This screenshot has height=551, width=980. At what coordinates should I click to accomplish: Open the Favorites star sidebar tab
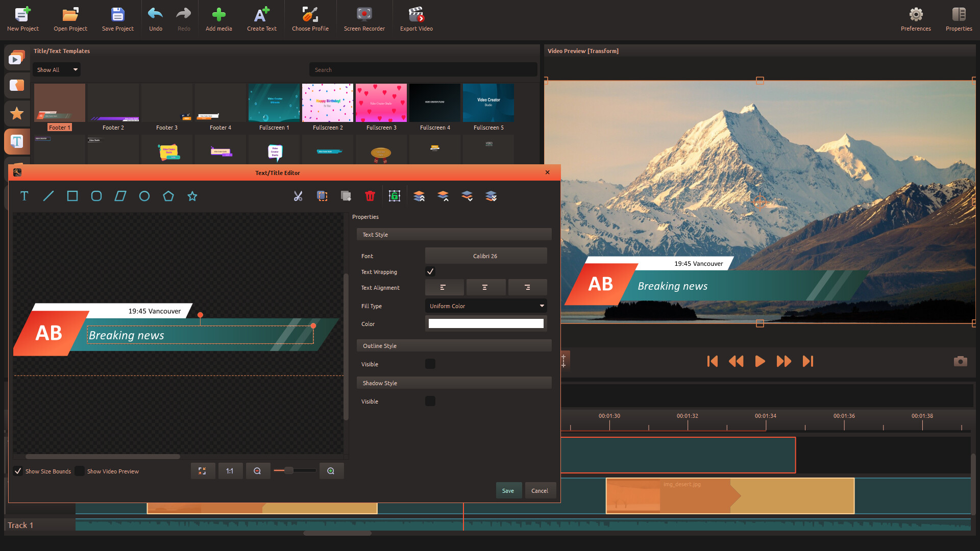click(x=17, y=113)
